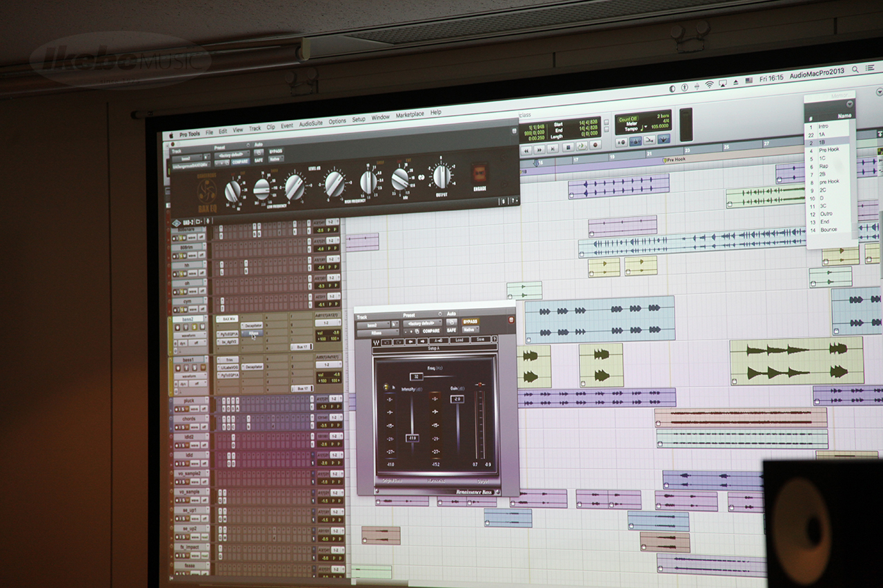
Task: Open the Setup menu
Action: click(359, 119)
